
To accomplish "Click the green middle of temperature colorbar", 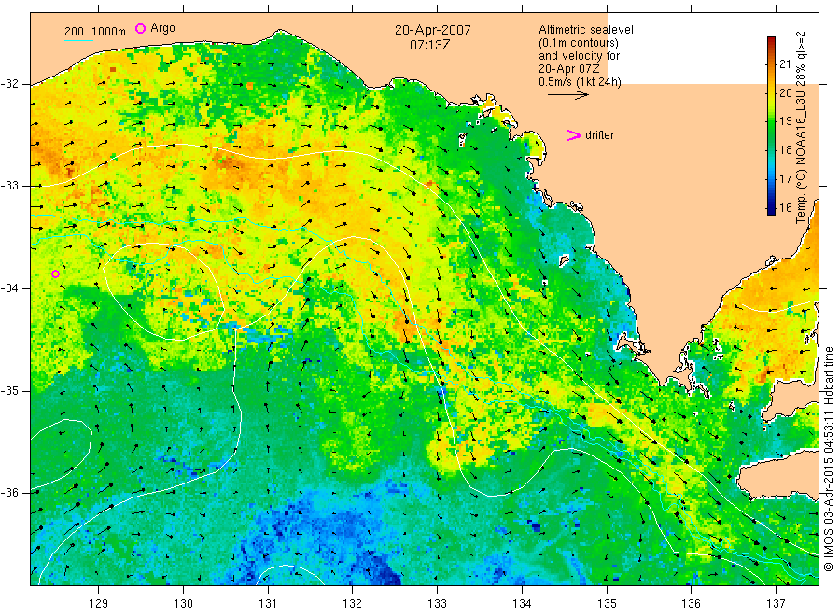I will coord(771,126).
